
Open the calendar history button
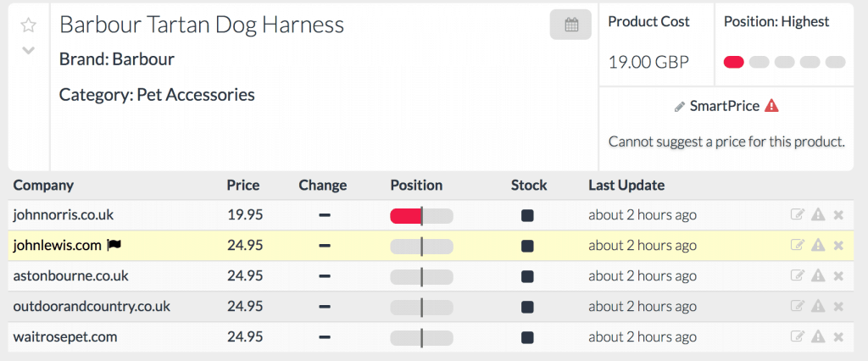point(571,25)
